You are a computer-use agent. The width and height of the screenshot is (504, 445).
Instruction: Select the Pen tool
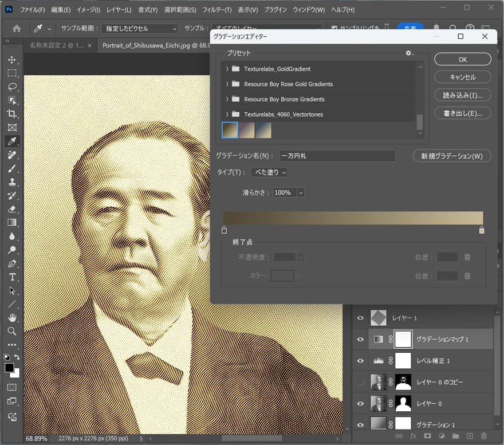coord(12,263)
